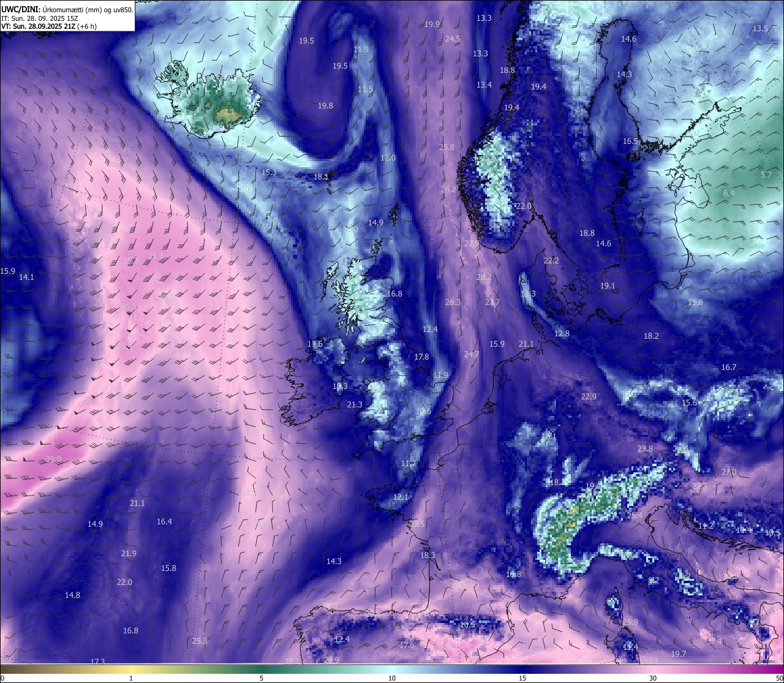Select the 22.9 value label
The height and width of the screenshot is (683, 784).
(589, 396)
